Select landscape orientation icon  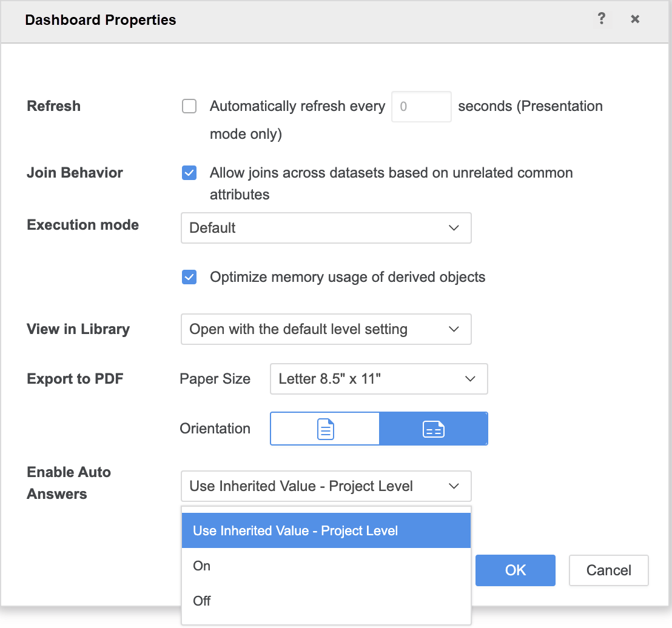click(x=433, y=429)
